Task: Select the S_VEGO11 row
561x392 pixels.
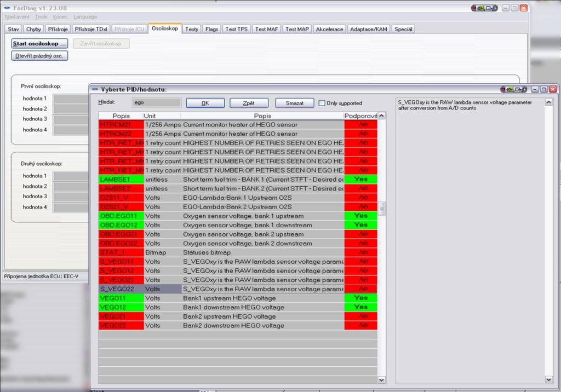Action: (x=238, y=262)
